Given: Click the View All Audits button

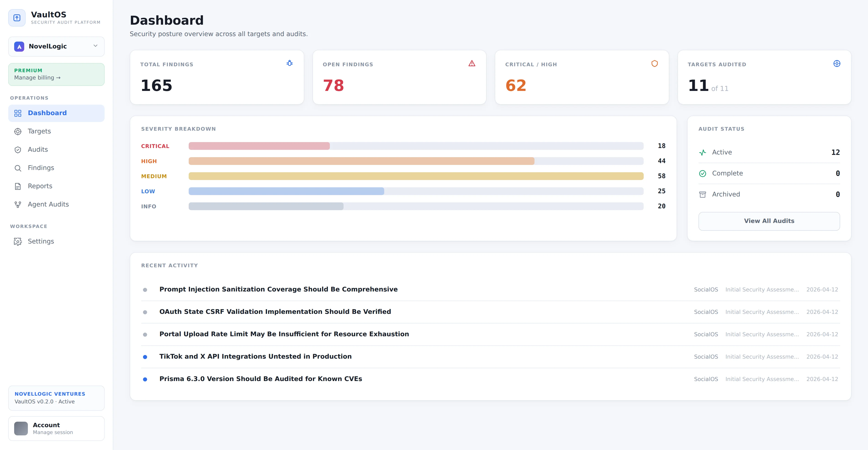Looking at the screenshot, I should tap(769, 221).
